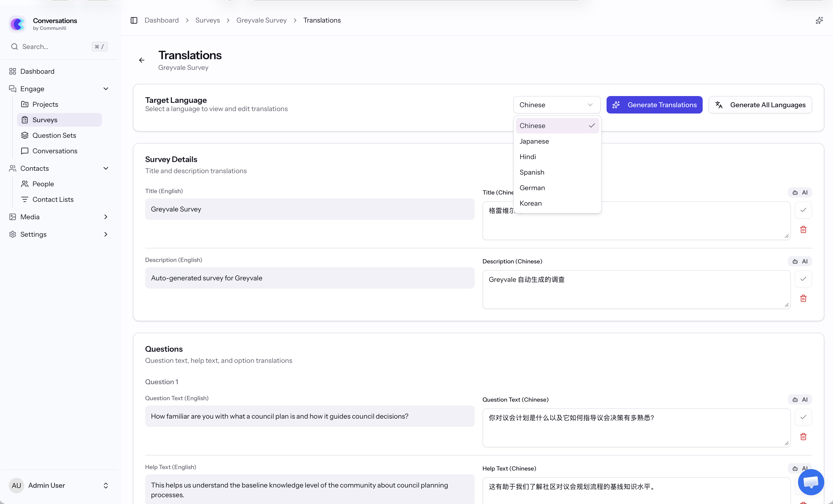Click the sparkle AI icon top right
833x504 pixels.
click(x=819, y=21)
